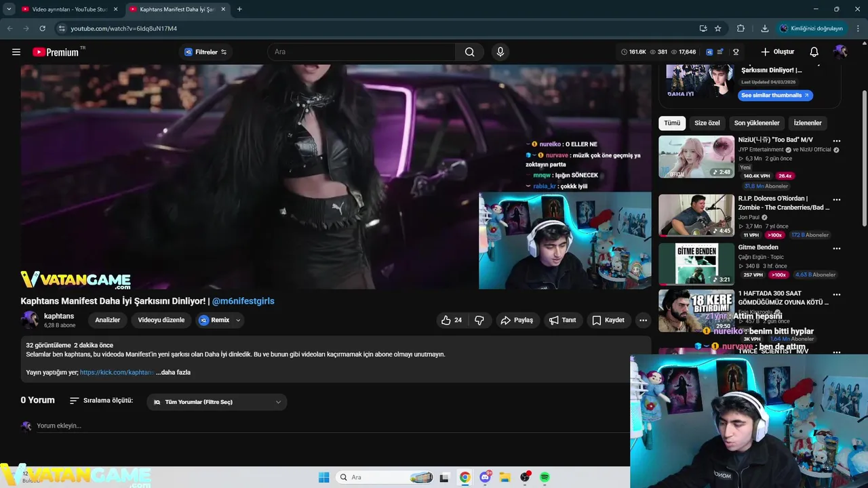Click the Tanıt promote button
868x488 pixels.
pos(563,320)
